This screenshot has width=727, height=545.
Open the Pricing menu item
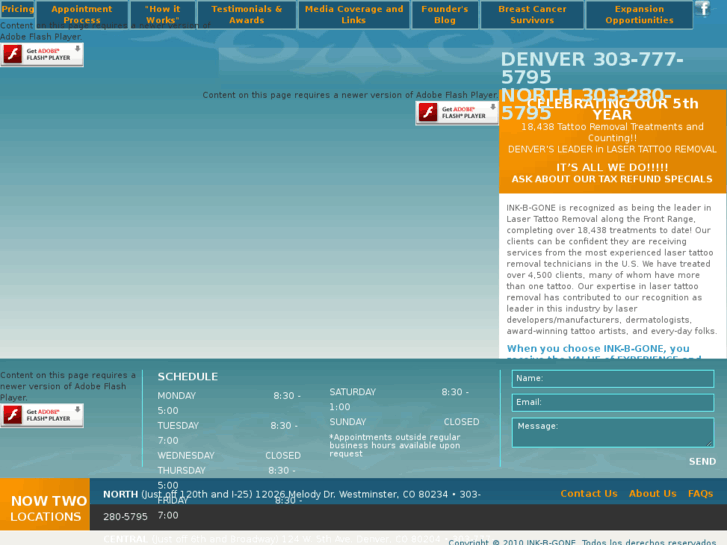pyautogui.click(x=17, y=9)
